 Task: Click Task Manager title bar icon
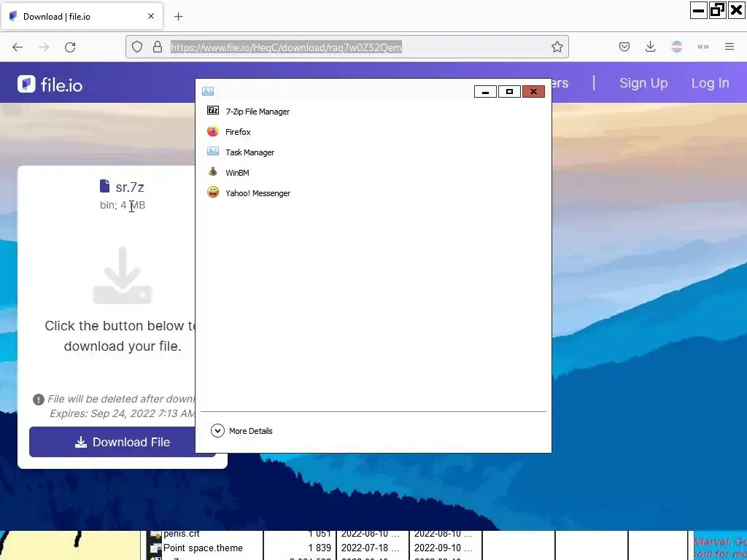(x=208, y=91)
